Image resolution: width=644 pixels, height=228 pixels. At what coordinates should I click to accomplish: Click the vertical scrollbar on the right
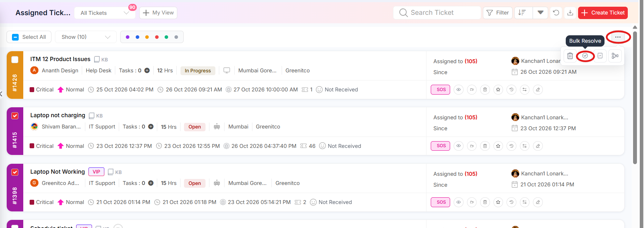pyautogui.click(x=635, y=98)
